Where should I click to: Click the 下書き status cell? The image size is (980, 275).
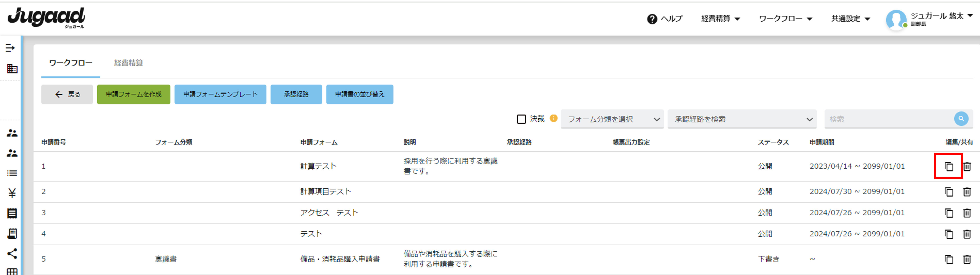point(768,259)
